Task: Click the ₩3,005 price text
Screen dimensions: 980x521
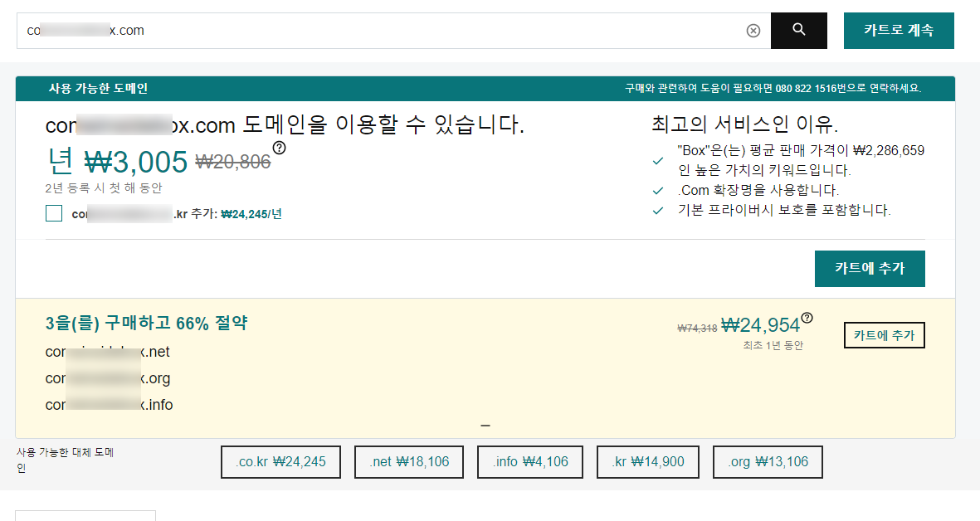Action: [x=135, y=162]
